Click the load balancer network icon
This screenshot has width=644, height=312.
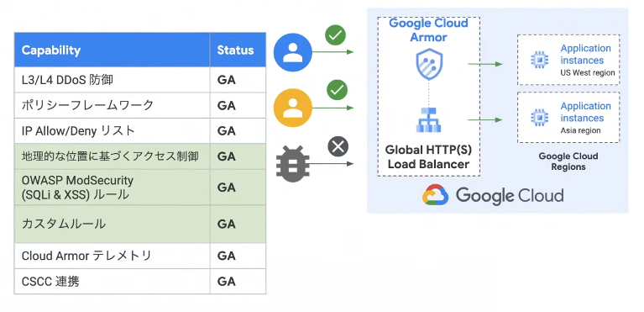(429, 119)
